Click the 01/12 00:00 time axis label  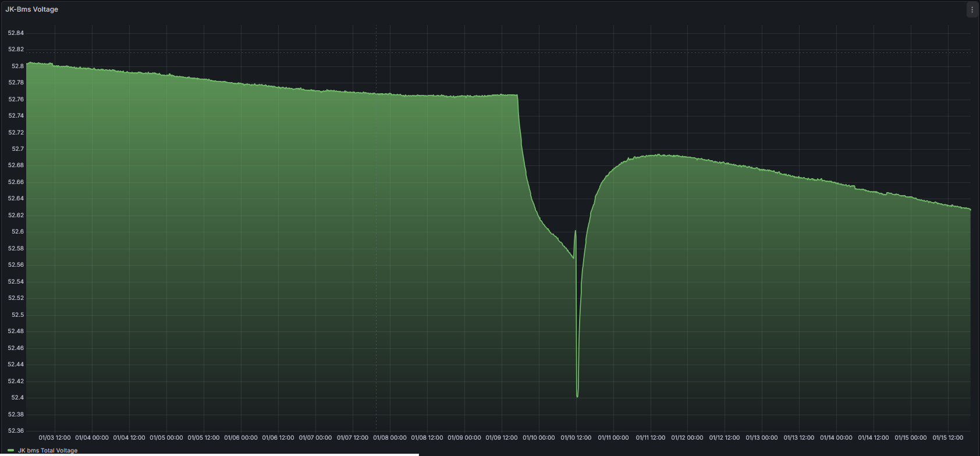point(687,437)
